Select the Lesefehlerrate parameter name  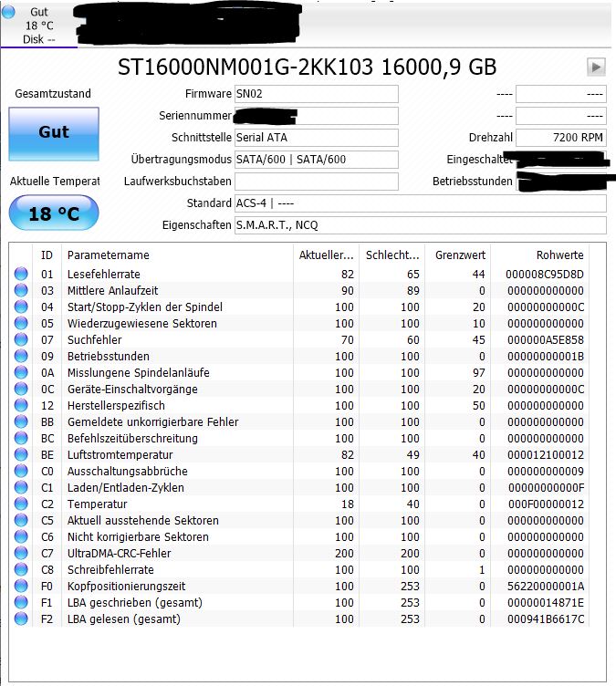[x=104, y=275]
